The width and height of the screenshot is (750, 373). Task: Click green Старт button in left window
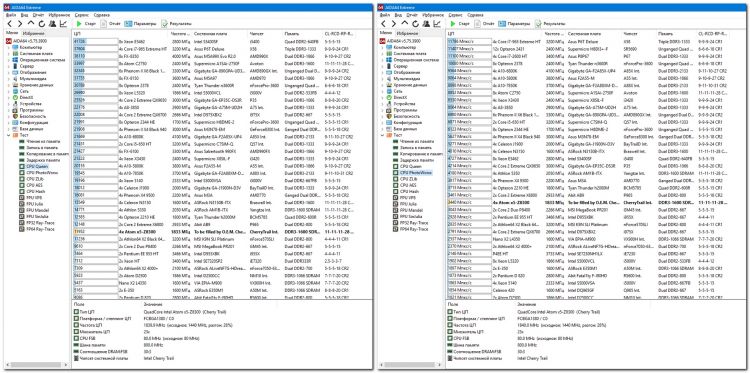pyautogui.click(x=86, y=23)
